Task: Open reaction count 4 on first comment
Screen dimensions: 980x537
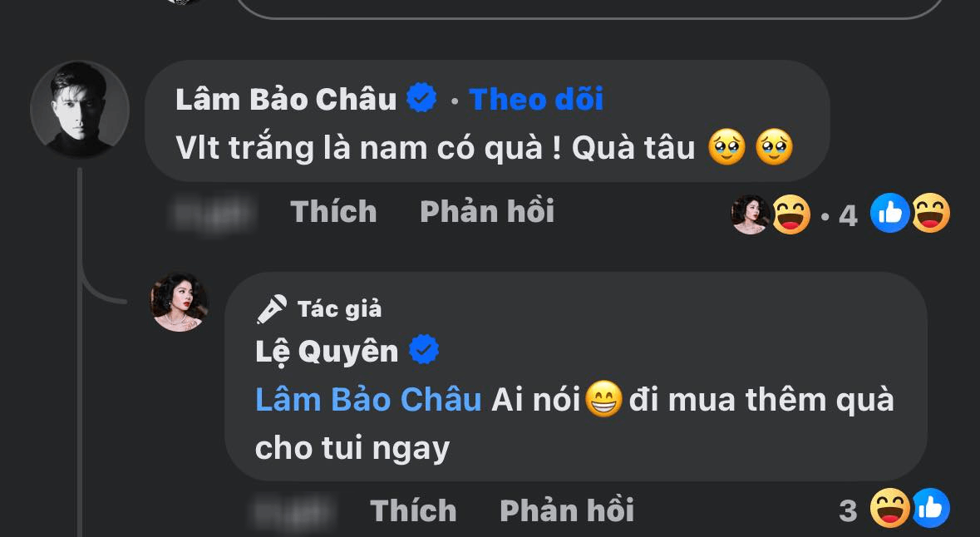Action: [x=848, y=215]
